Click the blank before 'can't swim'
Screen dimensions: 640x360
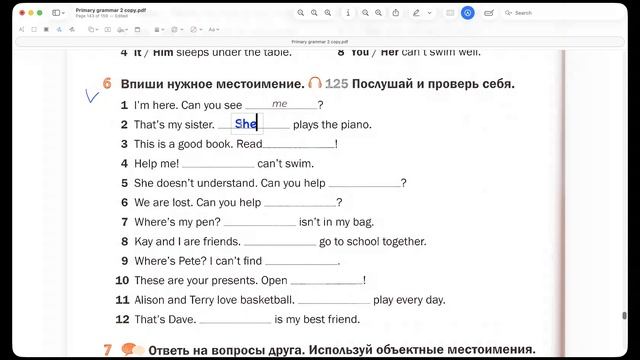pos(218,164)
